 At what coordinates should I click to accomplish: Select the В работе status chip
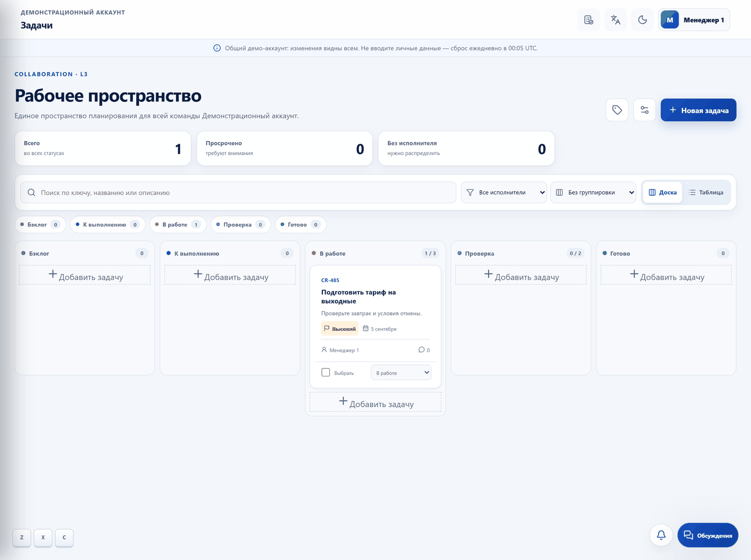point(178,225)
